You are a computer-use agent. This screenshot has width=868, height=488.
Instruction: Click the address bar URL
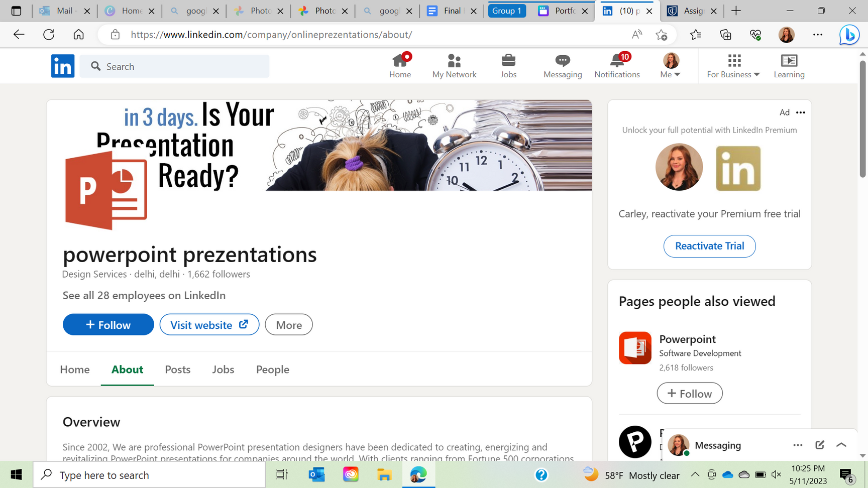tap(271, 35)
